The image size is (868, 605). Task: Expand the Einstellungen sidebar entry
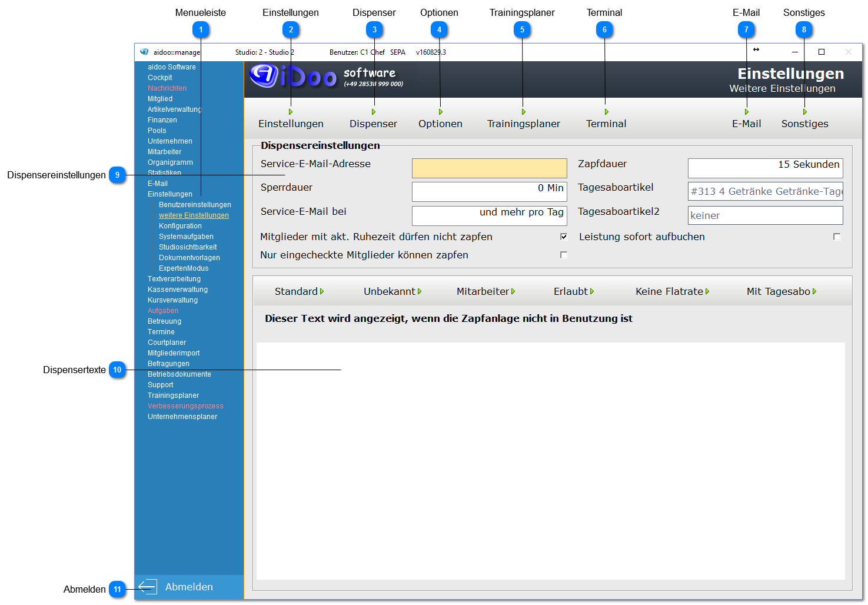click(170, 194)
